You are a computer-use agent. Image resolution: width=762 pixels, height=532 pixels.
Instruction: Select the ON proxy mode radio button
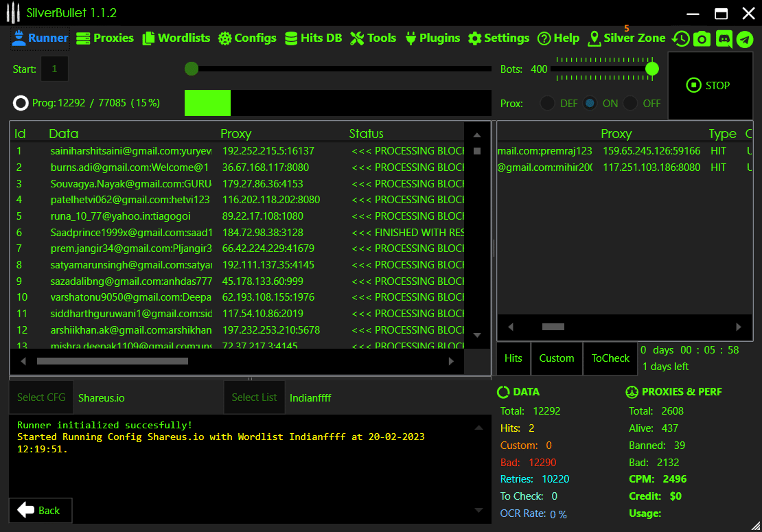[590, 104]
